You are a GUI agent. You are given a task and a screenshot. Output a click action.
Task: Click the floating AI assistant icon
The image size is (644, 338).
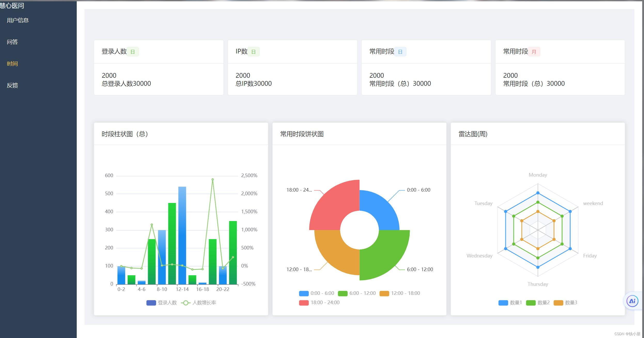click(632, 301)
